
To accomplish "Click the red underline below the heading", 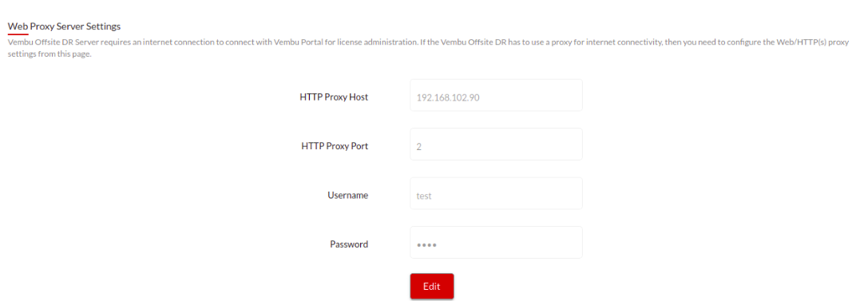I will [18, 34].
